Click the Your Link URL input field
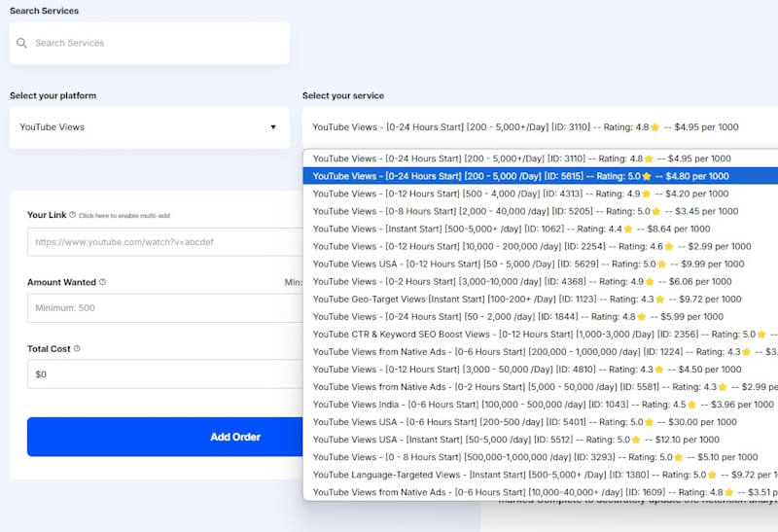 point(165,242)
